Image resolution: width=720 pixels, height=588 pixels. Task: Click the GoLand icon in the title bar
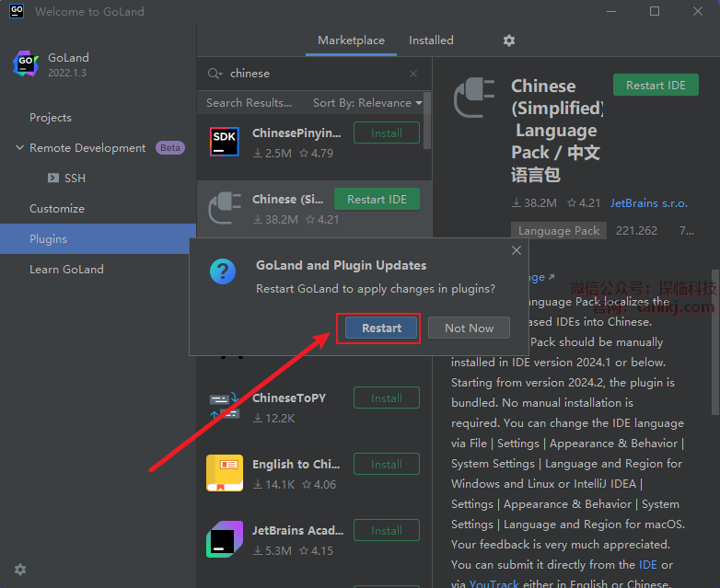click(x=17, y=11)
